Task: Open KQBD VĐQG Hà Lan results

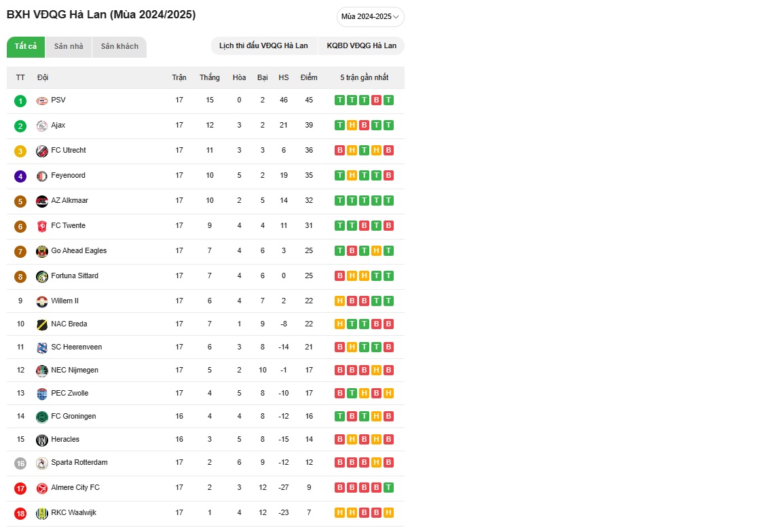Action: pyautogui.click(x=362, y=46)
